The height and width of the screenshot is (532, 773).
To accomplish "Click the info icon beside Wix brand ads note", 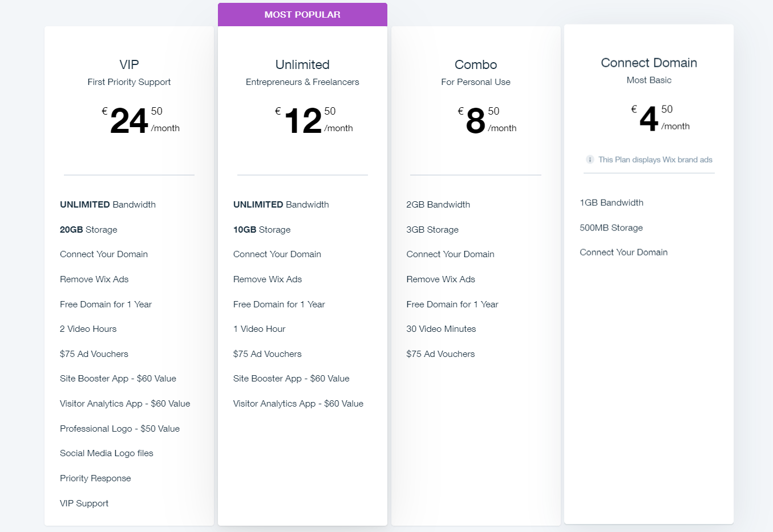I will [x=590, y=160].
